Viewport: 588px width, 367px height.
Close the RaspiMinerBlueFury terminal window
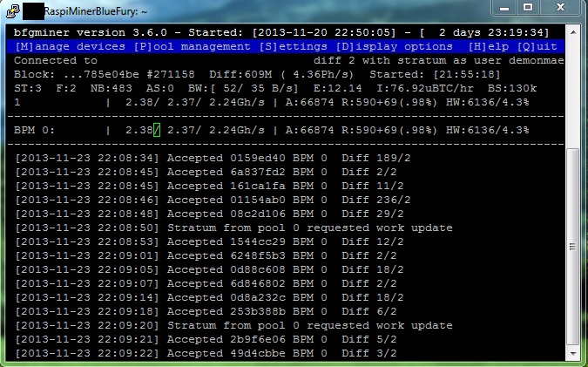pyautogui.click(x=561, y=8)
